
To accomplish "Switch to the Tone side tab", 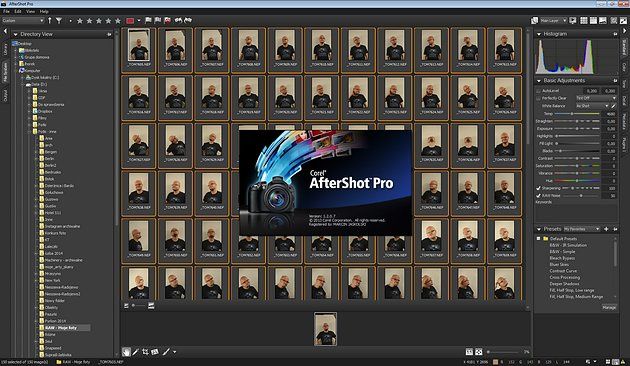I will 624,84.
